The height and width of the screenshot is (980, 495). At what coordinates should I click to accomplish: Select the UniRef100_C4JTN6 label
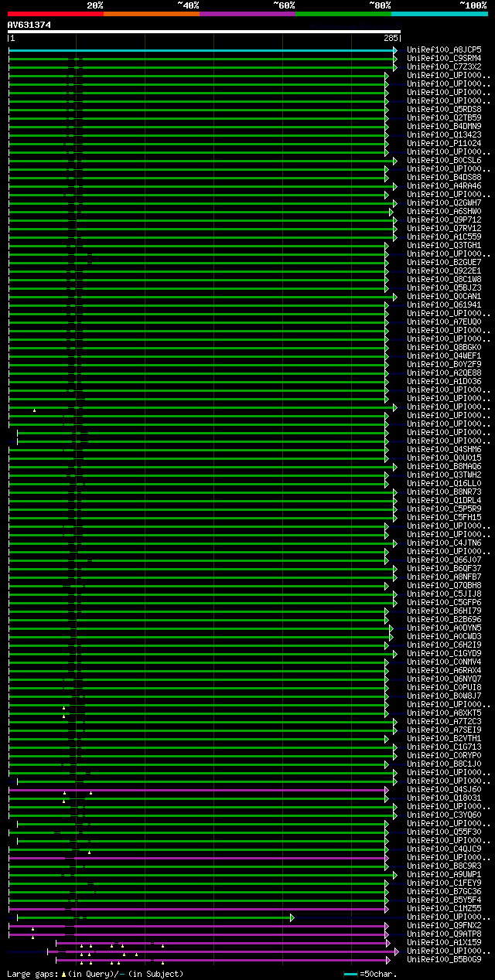click(444, 543)
